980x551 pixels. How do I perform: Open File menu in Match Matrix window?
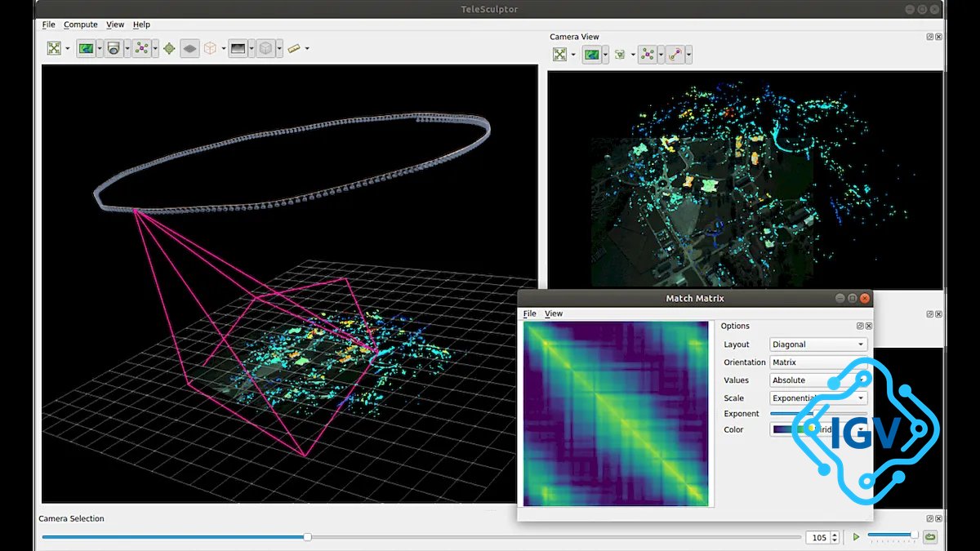(530, 313)
